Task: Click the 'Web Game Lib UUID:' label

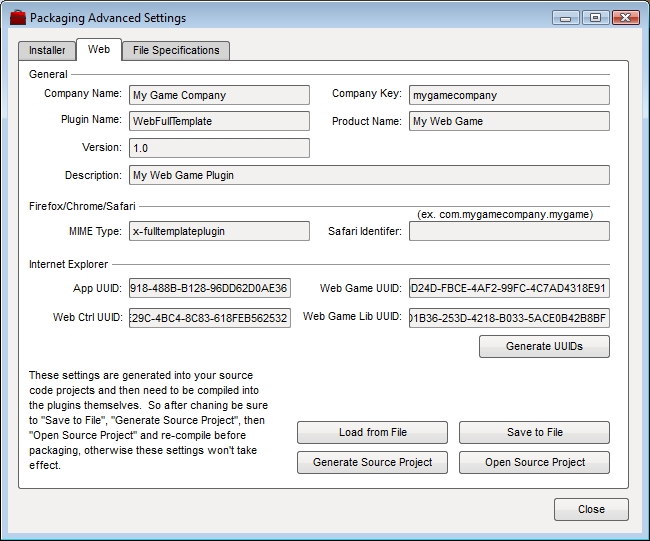Action: [352, 316]
